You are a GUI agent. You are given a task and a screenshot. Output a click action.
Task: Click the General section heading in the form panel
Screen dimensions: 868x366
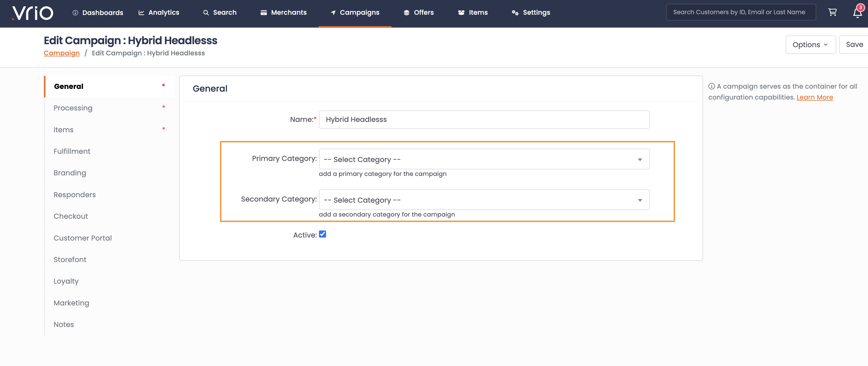click(210, 89)
